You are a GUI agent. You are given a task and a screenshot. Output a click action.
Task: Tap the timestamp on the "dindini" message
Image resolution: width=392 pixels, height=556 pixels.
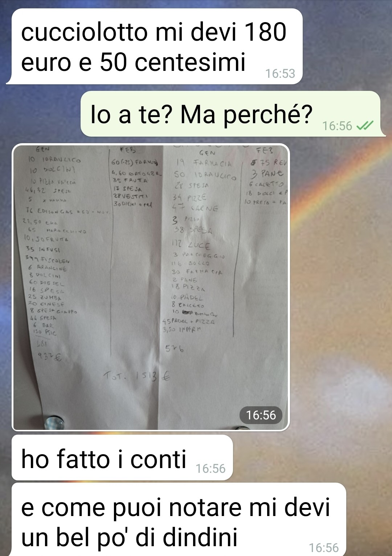(x=324, y=547)
